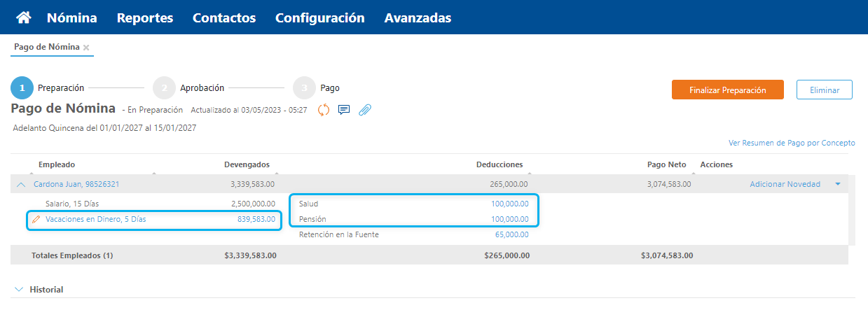Select step 3 Pago circle
This screenshot has height=331, width=868.
click(304, 88)
